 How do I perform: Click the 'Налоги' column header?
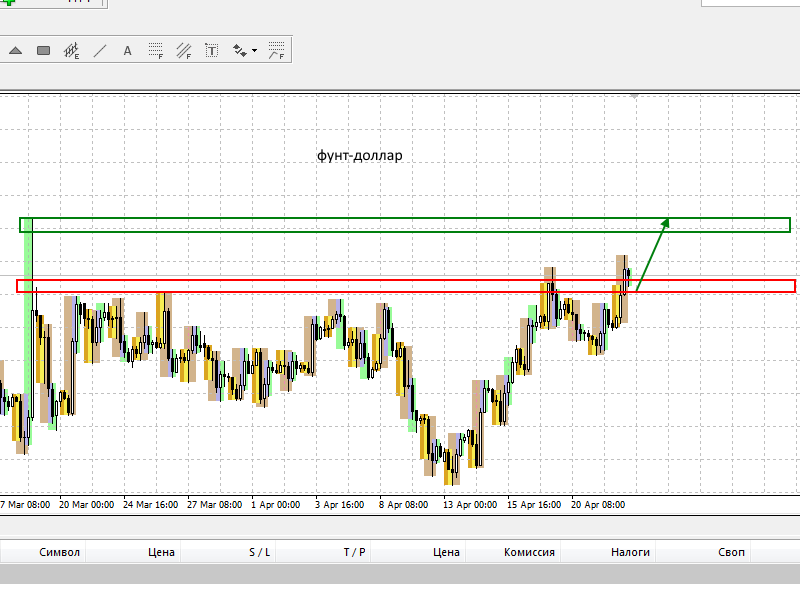[x=630, y=552]
